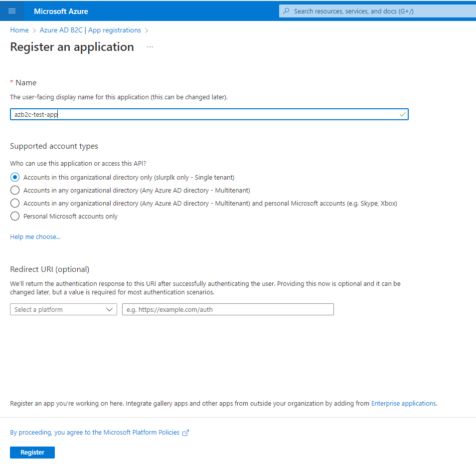Image resolution: width=476 pixels, height=464 pixels.
Task: Select Personal Microsoft accounts only option
Action: tap(15, 217)
